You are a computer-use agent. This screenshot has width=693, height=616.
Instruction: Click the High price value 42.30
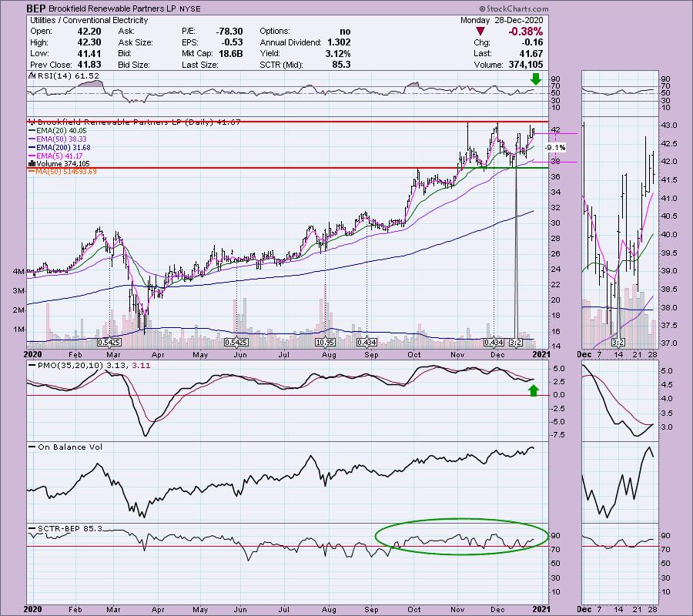89,42
